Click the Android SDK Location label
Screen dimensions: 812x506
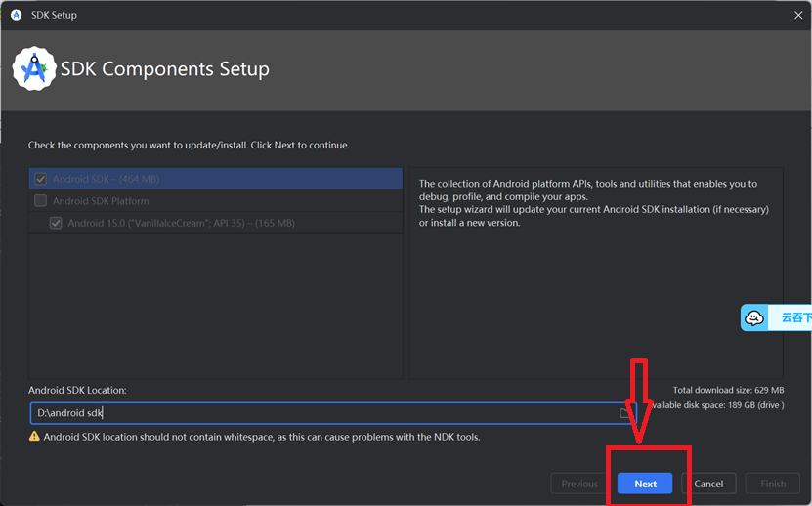(x=77, y=390)
